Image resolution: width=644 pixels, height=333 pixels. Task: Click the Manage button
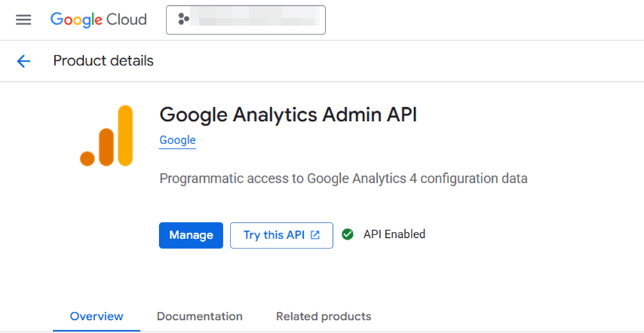(x=191, y=235)
